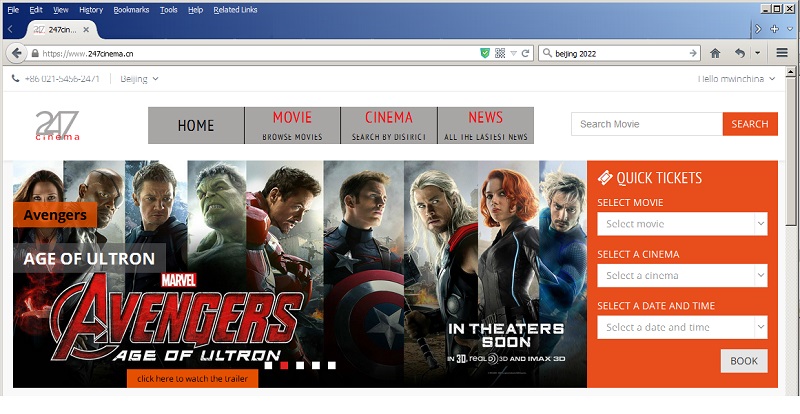Viewport: 800px width, 414px height.
Task: Click the browser back arrow button
Action: [16, 53]
